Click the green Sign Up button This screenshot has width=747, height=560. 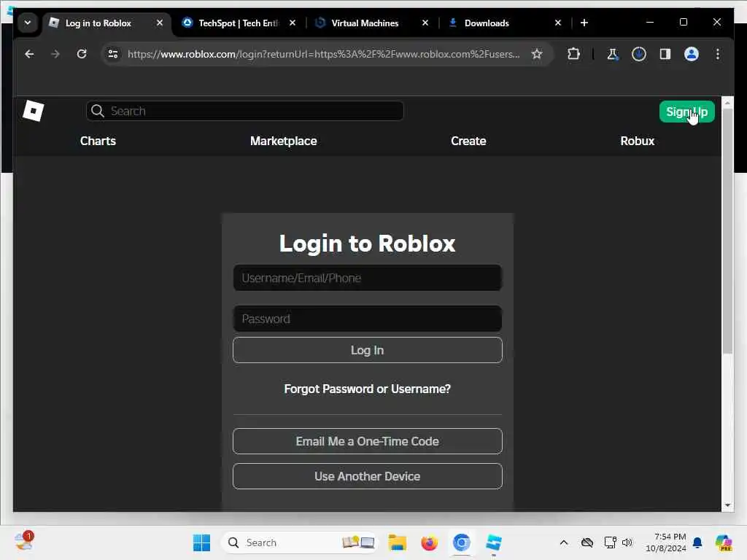687,112
